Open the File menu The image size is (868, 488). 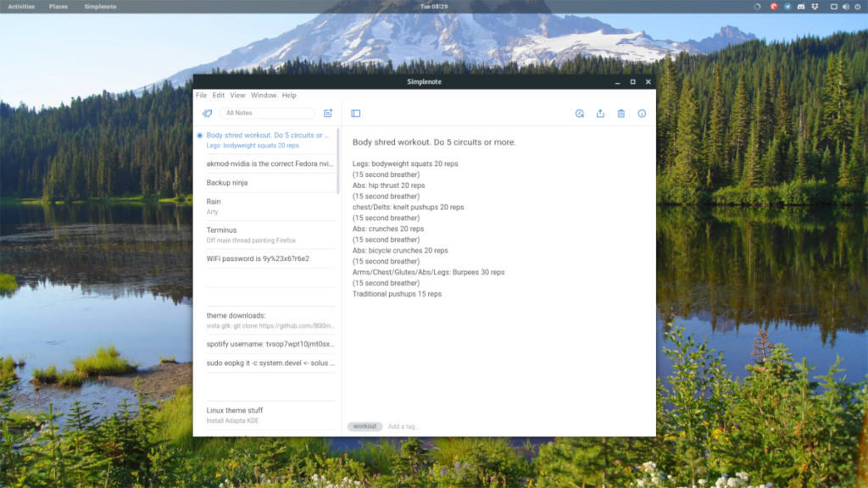tap(202, 95)
